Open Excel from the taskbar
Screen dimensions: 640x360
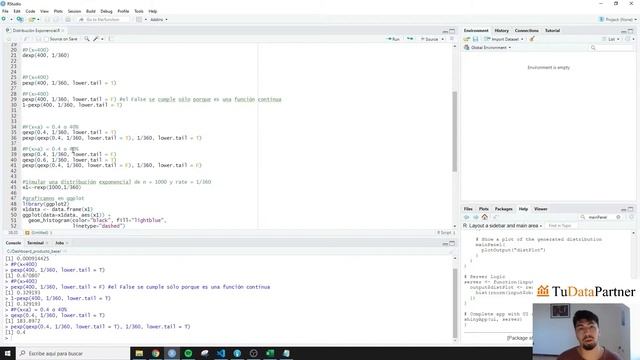270,353
